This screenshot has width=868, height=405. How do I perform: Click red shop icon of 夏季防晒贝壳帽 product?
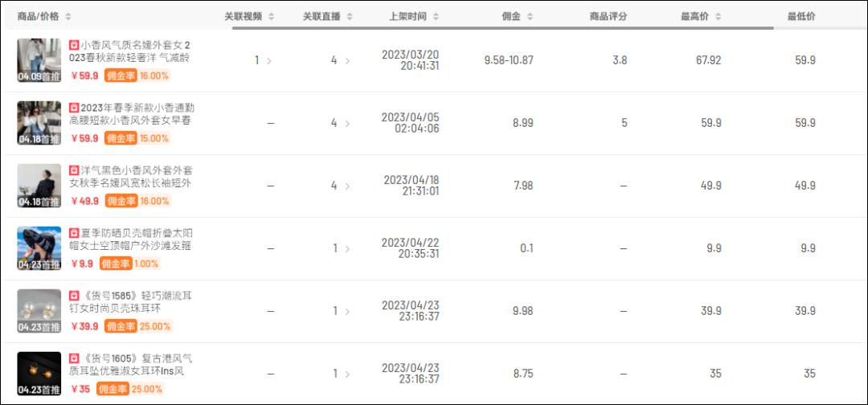[x=74, y=233]
